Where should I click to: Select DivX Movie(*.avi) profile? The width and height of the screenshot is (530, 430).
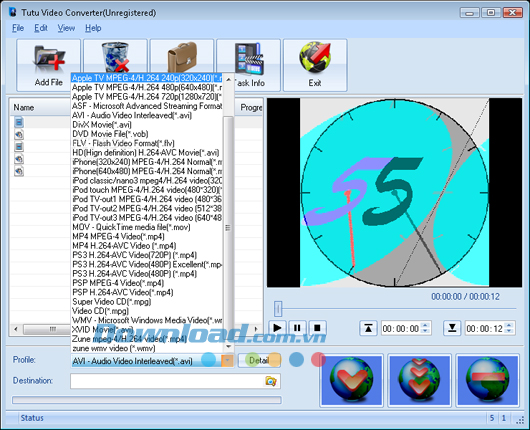pos(147,125)
